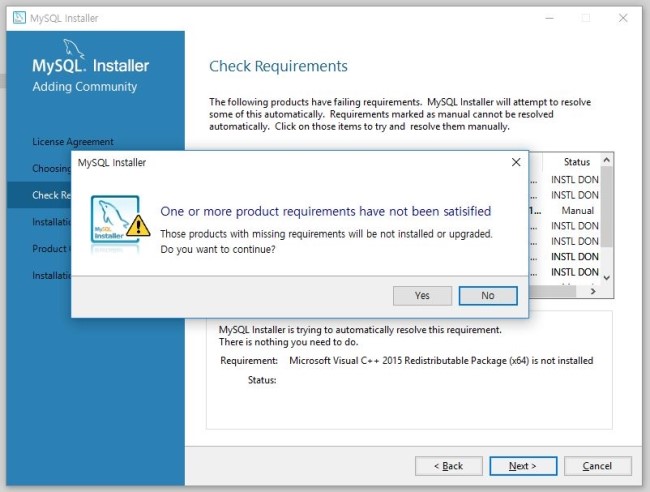Click the MySQL Installer warning icon in dialog
This screenshot has height=492, width=650.
(119, 223)
